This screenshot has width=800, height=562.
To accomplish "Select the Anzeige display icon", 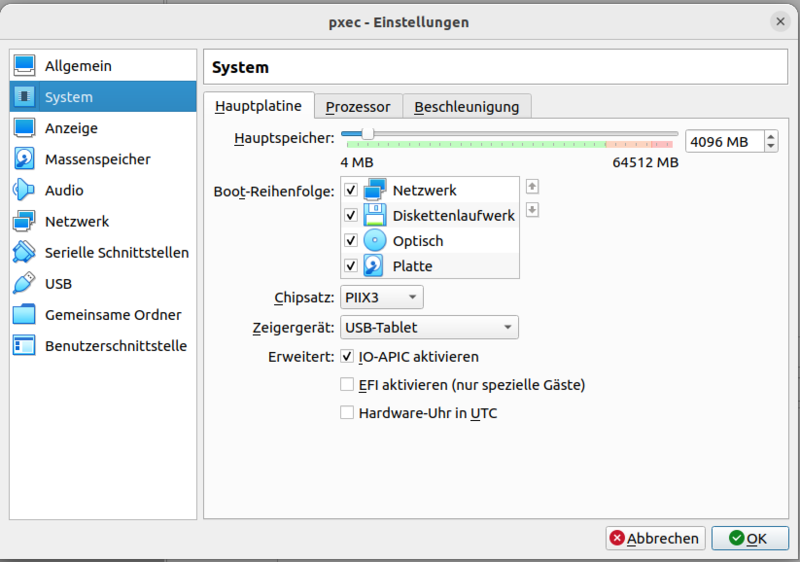I will click(25, 128).
